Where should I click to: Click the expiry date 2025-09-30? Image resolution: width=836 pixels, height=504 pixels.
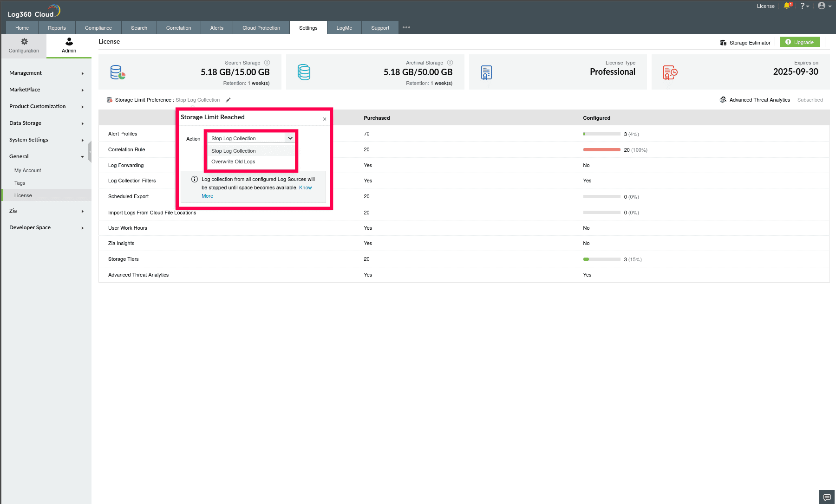[x=796, y=72]
